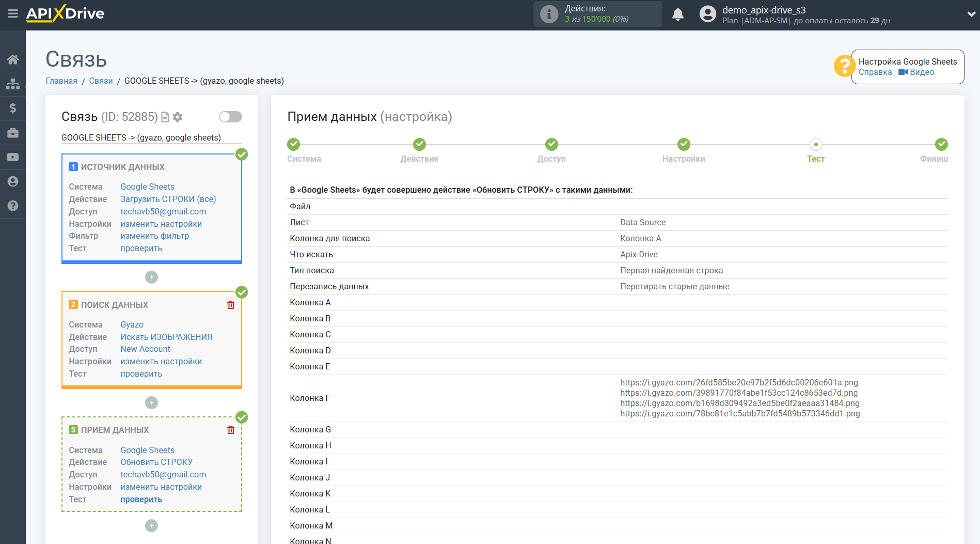
Task: Click the Actions usage counter info panel
Action: click(597, 14)
